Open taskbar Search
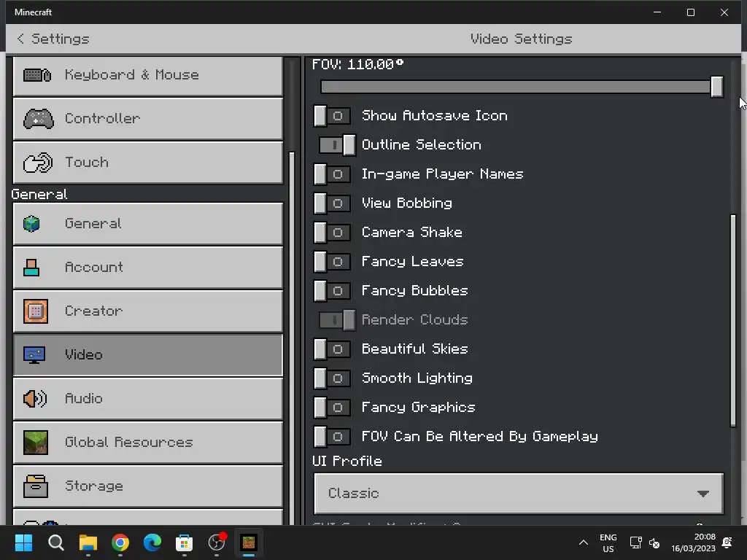 (55, 542)
